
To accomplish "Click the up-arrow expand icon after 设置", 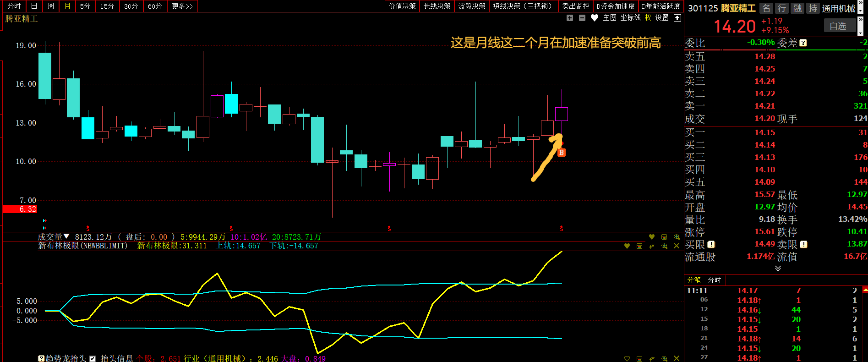I will point(677,18).
